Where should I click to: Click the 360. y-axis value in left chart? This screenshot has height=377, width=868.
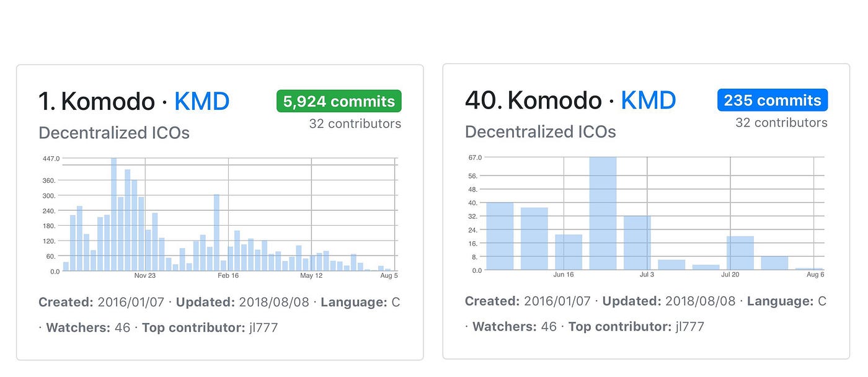click(50, 180)
